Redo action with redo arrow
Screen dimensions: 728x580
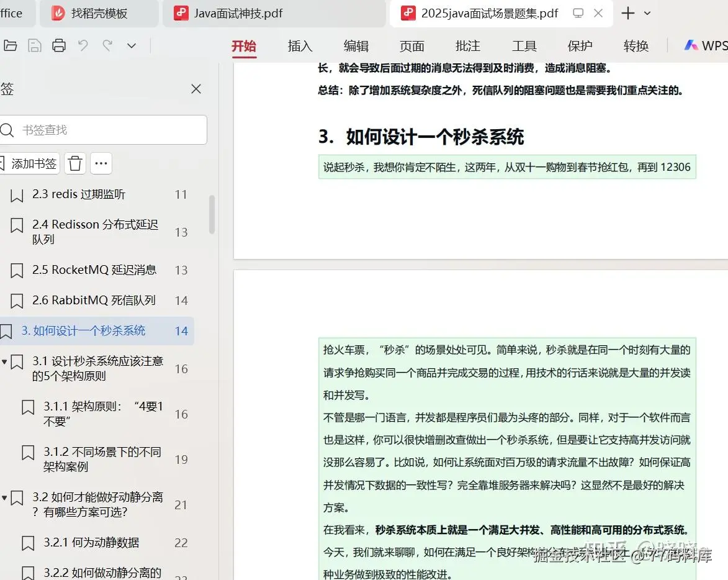click(107, 45)
